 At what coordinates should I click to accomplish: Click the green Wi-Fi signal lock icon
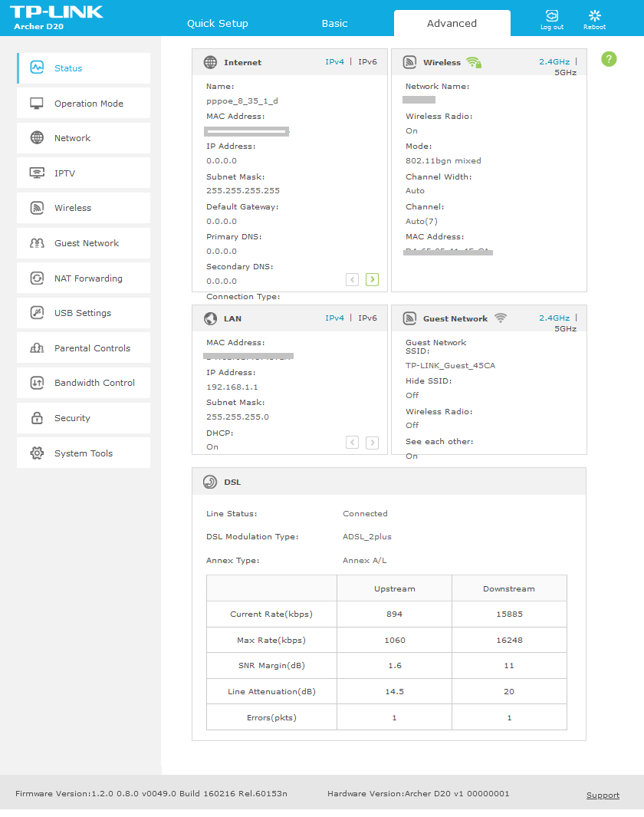[x=474, y=62]
